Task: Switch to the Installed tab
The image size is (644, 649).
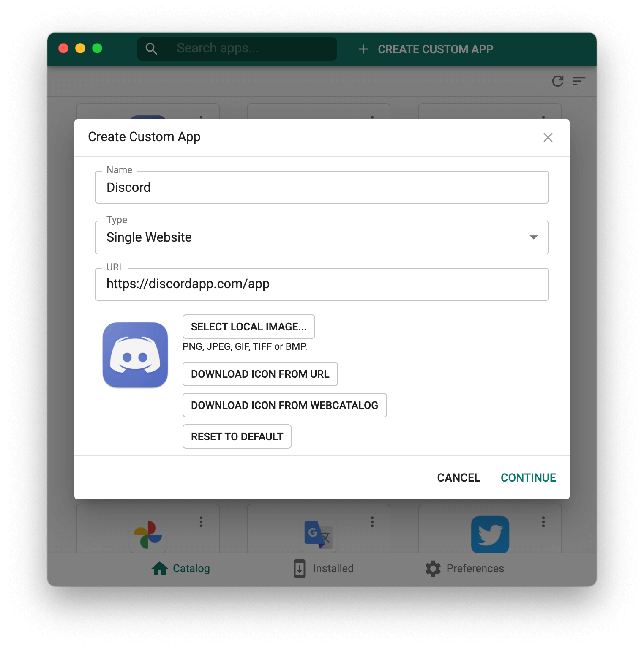Action: pyautogui.click(x=324, y=569)
